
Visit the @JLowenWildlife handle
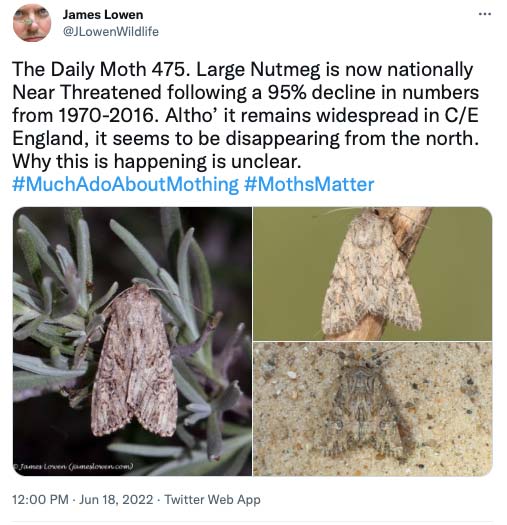pos(111,31)
